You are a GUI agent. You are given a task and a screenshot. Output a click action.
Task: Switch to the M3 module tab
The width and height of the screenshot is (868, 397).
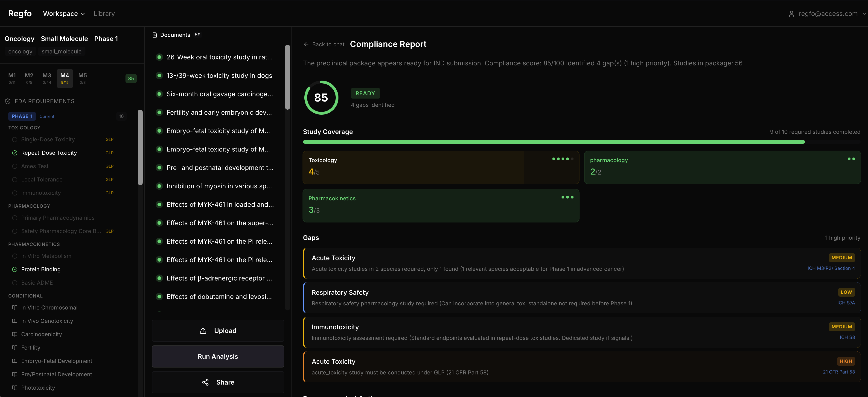pyautogui.click(x=47, y=78)
